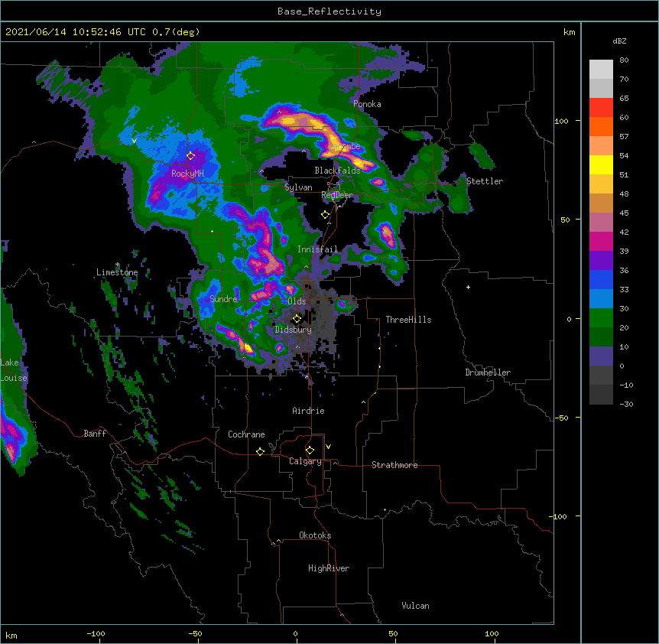Click the red 60–65 dBZ legend swatch
659x644 pixels.
coord(601,107)
